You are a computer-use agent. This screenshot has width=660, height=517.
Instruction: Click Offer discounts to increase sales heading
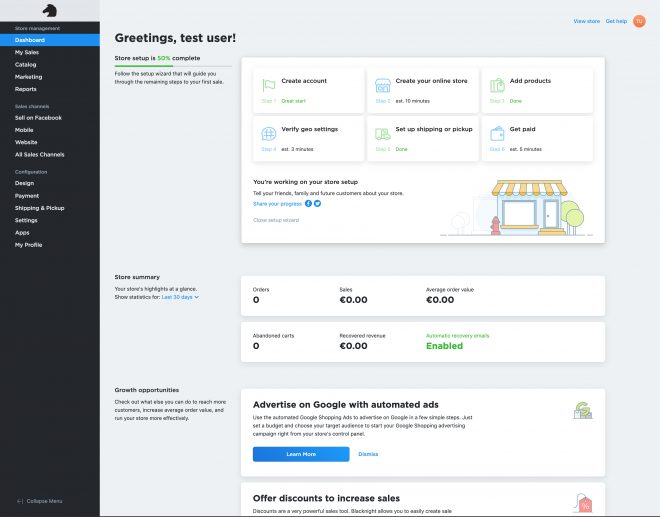coord(326,498)
